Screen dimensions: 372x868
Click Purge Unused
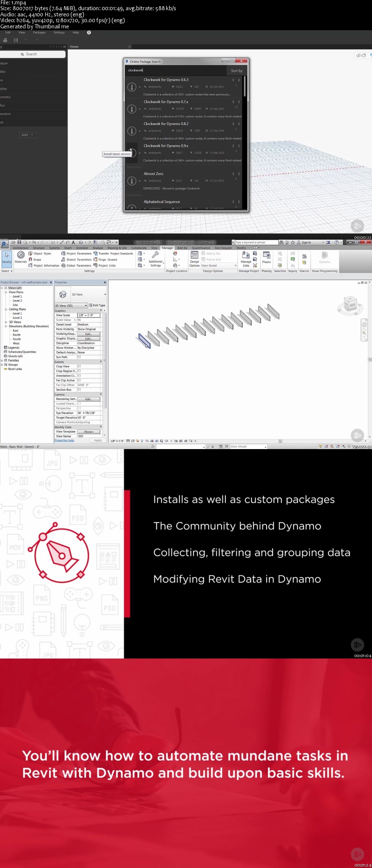click(x=105, y=259)
